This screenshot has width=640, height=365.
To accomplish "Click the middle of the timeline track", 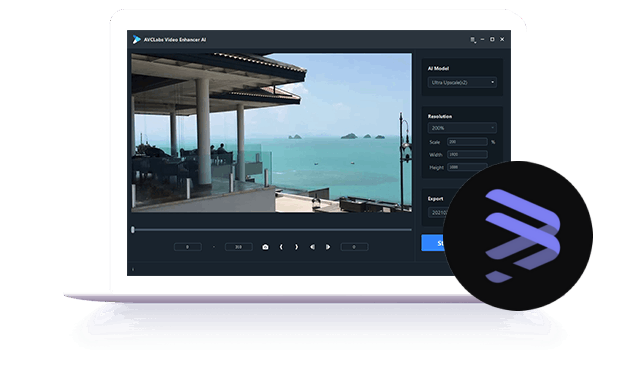I will [x=272, y=230].
